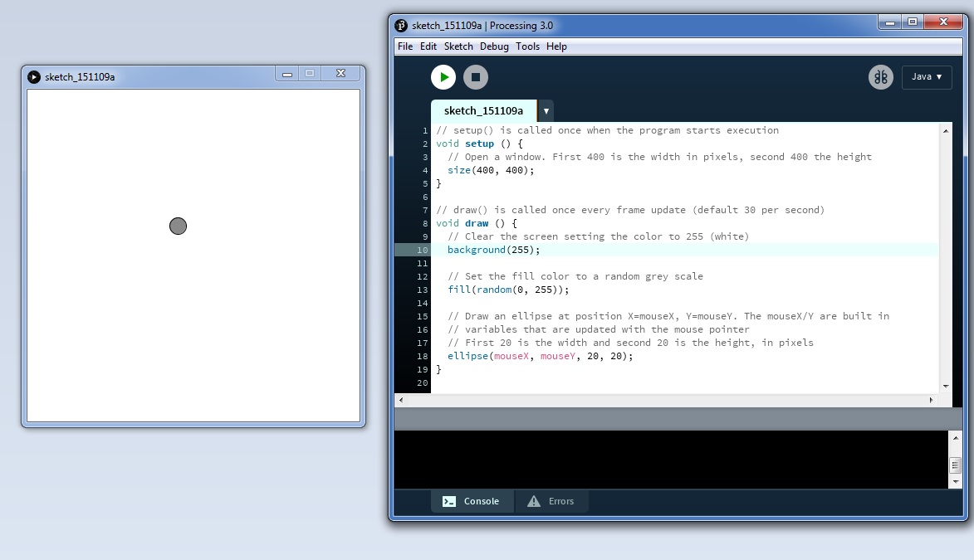Click the Console terminal icon
Screen dimensions: 974x560
pos(449,501)
